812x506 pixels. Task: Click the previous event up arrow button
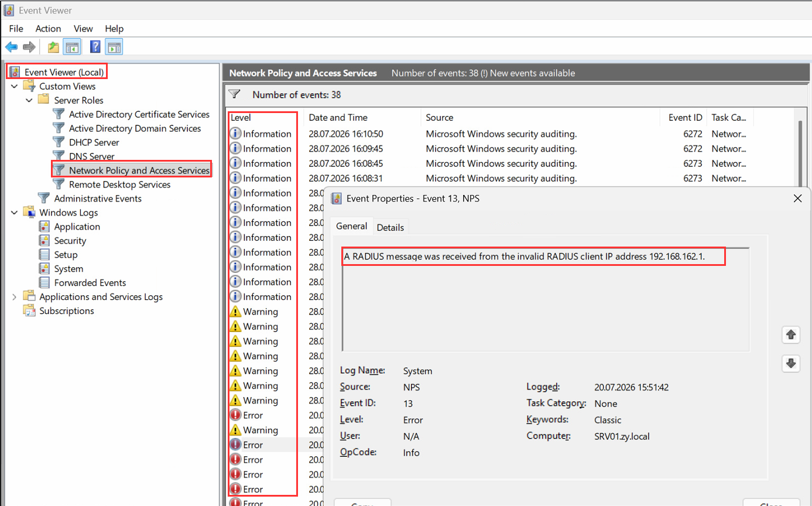coord(791,335)
